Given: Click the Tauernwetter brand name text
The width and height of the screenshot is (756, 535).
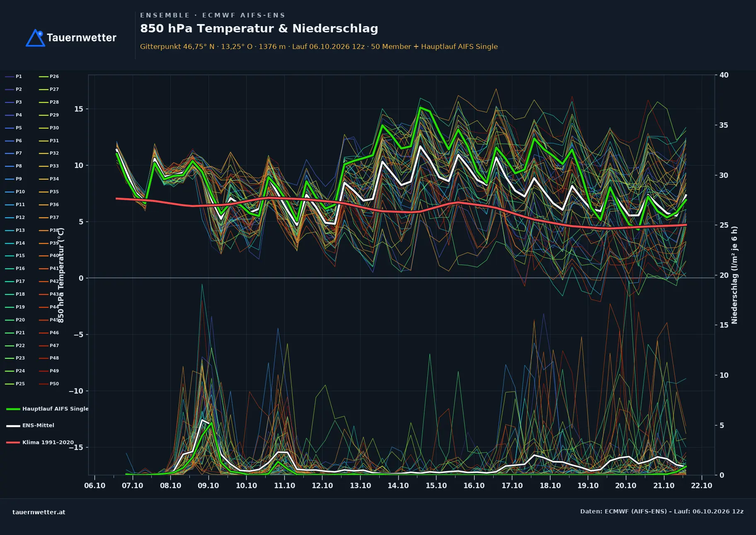Looking at the screenshot, I should tap(82, 38).
